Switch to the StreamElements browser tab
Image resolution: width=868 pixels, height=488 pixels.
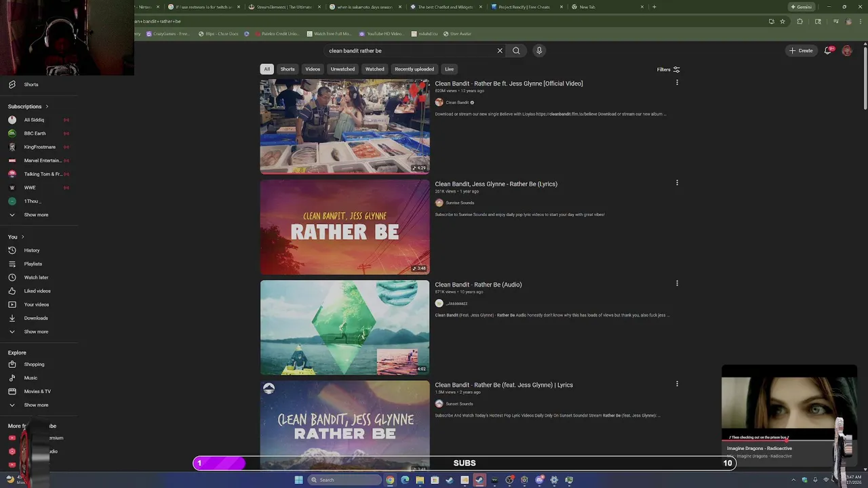coord(285,7)
